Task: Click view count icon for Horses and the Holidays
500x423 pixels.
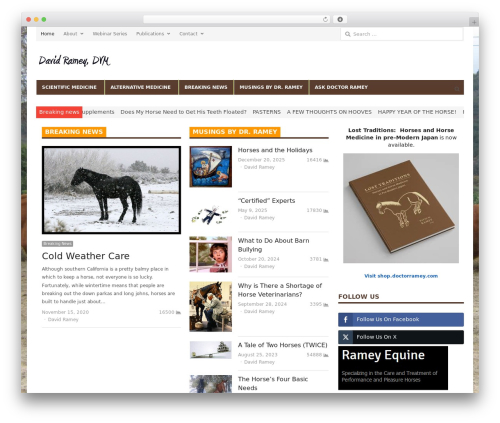Action: coord(326,160)
